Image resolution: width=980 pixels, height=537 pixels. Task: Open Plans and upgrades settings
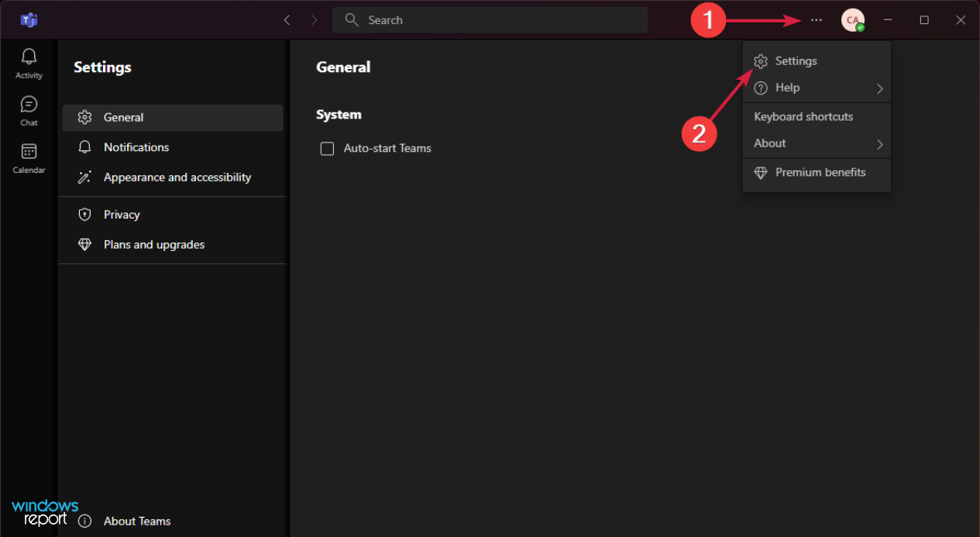pos(154,244)
